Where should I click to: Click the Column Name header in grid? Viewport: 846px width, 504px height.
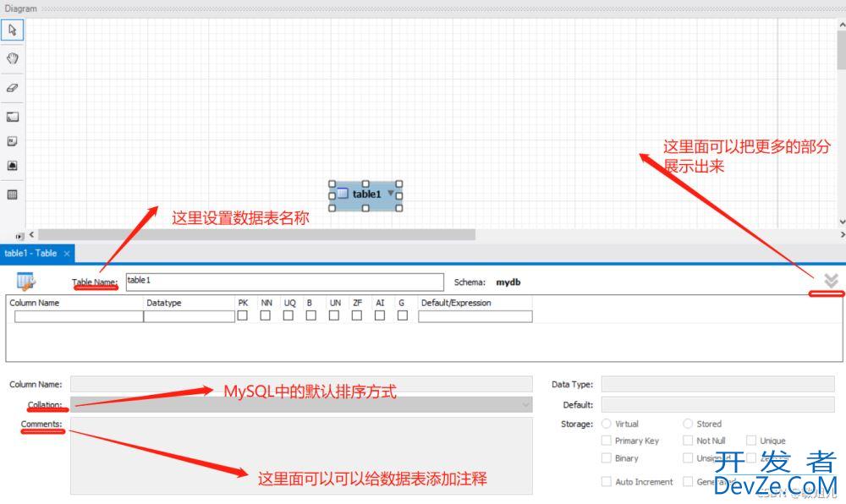point(35,303)
